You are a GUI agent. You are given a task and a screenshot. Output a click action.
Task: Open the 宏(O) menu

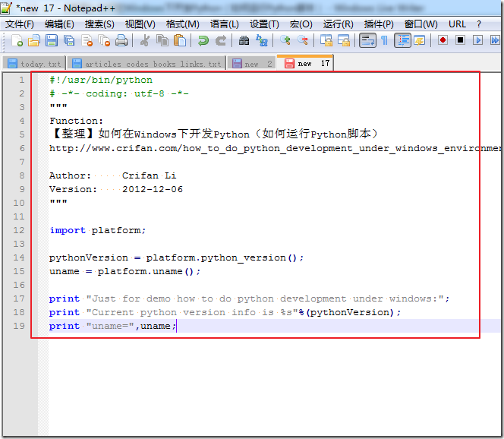[301, 24]
